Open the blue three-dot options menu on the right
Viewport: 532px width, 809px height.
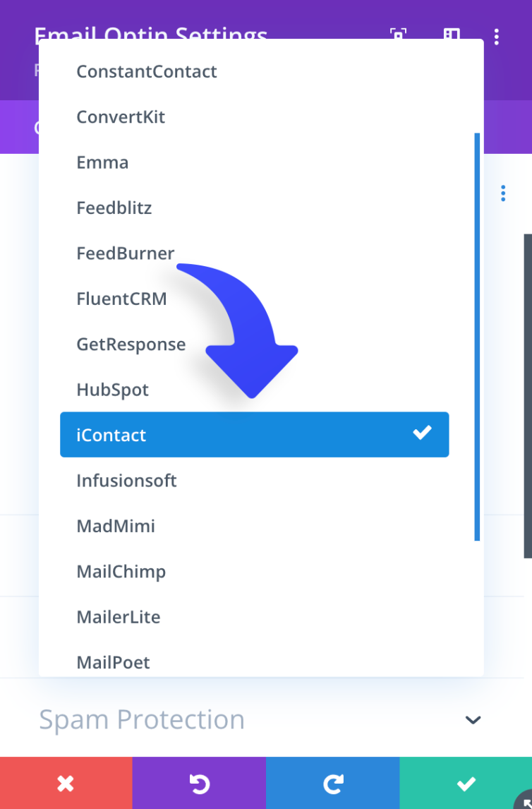(503, 193)
